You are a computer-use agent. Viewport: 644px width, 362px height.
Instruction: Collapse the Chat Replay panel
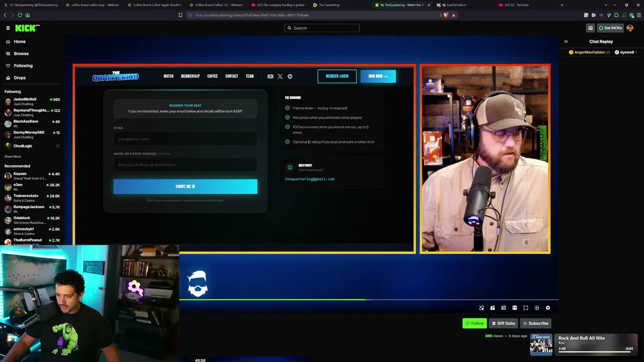566,42
